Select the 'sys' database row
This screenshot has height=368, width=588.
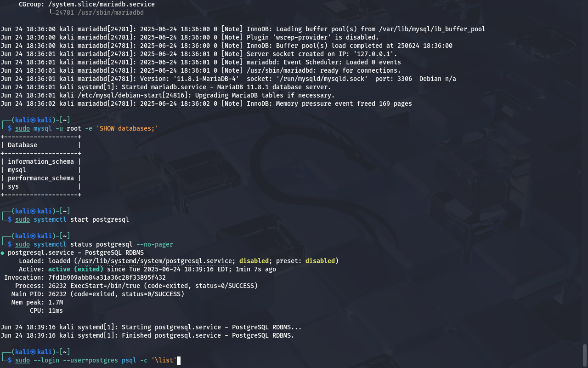[41, 186]
